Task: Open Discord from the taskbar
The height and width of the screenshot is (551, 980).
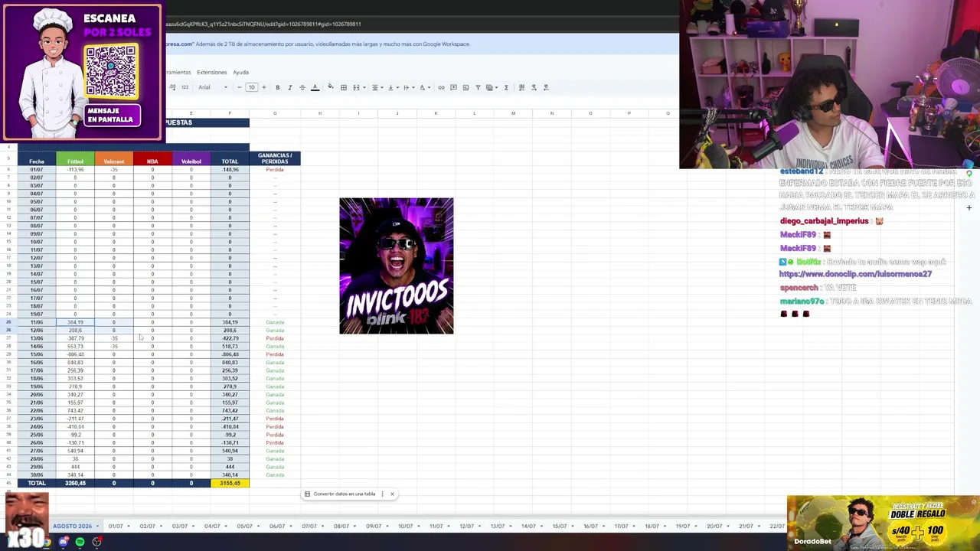Action: tap(64, 542)
